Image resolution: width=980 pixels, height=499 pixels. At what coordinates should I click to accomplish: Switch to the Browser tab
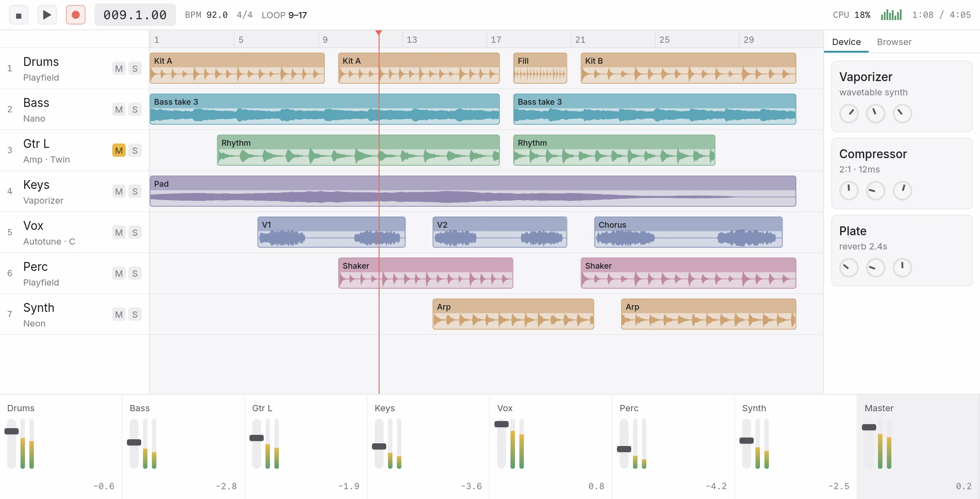[x=894, y=42]
